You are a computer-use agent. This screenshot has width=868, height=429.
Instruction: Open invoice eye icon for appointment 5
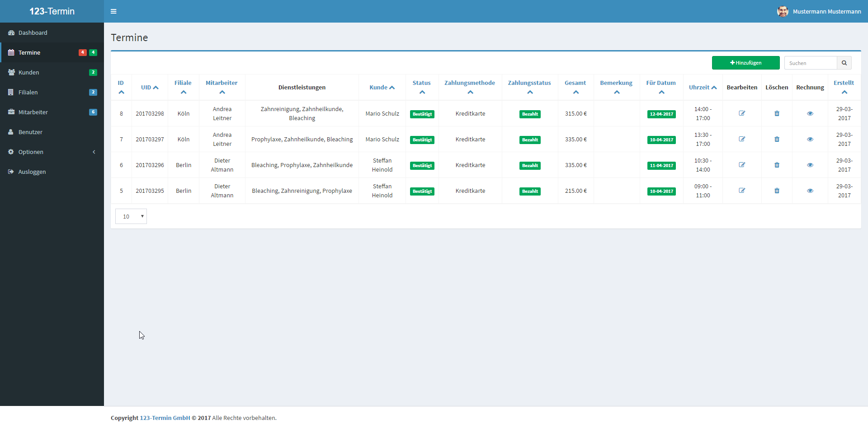[x=810, y=191]
